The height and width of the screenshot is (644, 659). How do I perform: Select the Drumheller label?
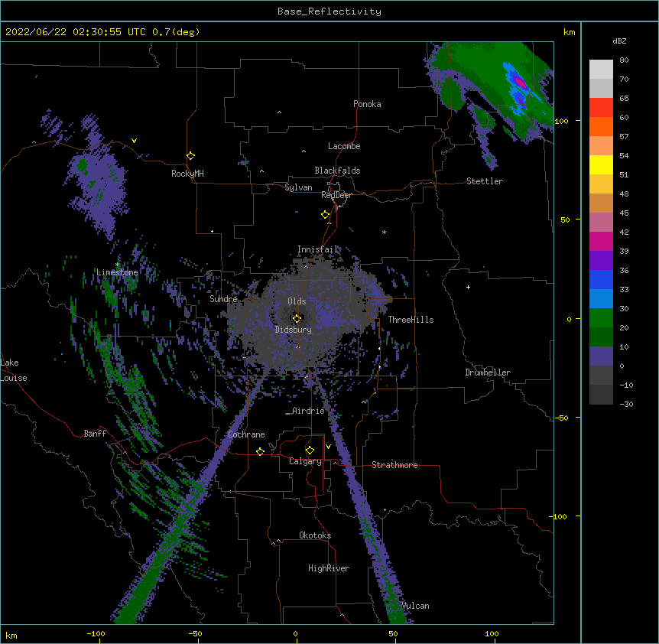click(488, 372)
